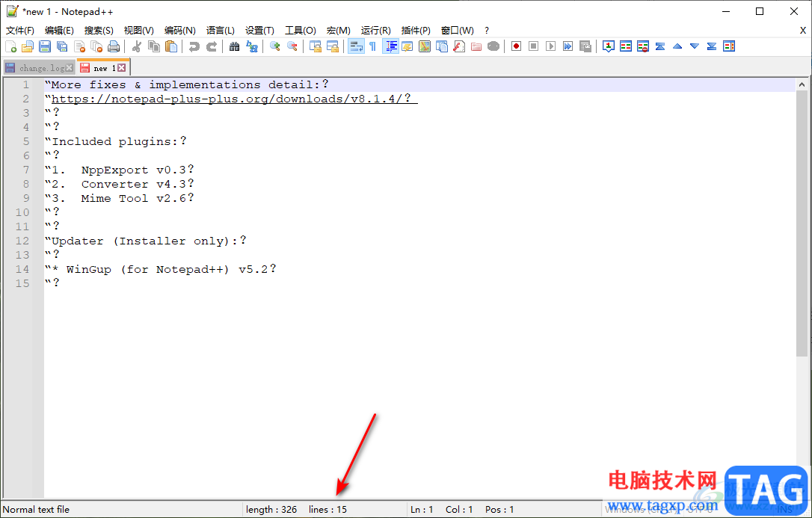The height and width of the screenshot is (518, 812).
Task: Save the current recorded macro icon
Action: (x=585, y=46)
